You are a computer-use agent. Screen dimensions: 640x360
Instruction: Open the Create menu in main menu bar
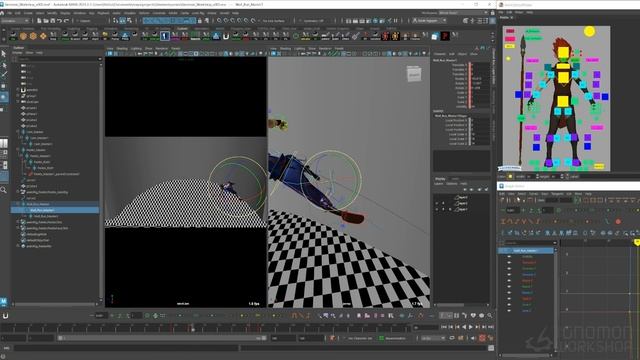pos(28,13)
